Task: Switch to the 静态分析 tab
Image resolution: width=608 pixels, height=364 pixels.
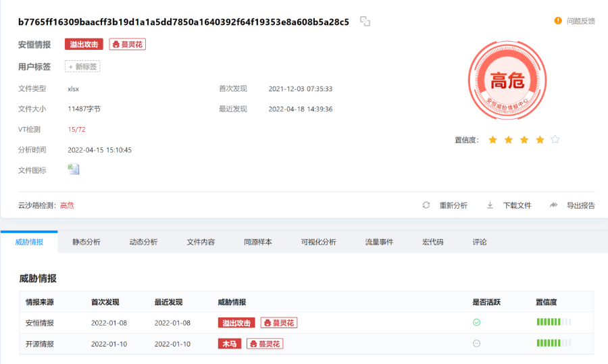Action: [x=86, y=242]
